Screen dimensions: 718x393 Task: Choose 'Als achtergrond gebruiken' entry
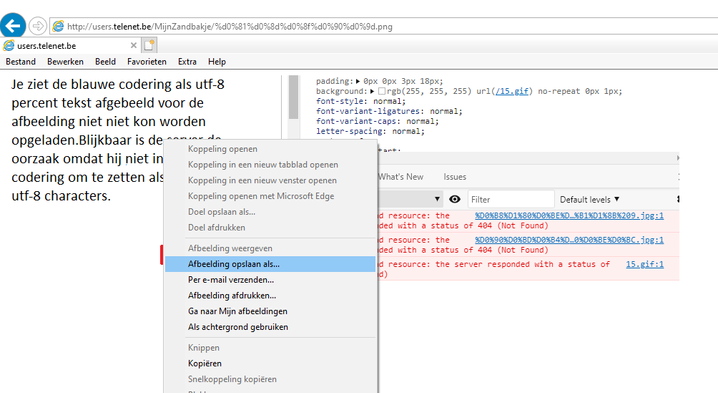(x=270, y=327)
